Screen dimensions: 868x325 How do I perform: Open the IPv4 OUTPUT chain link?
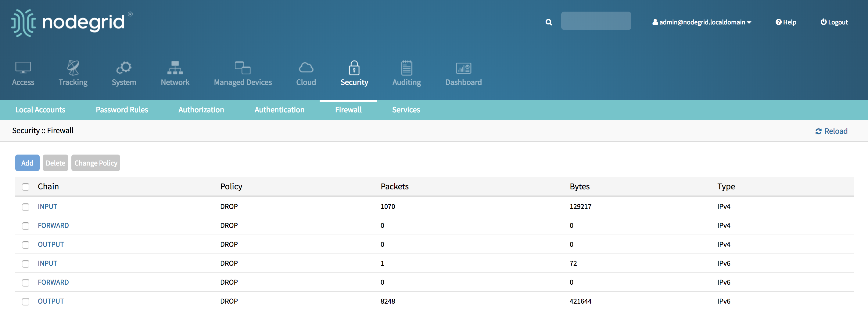[51, 244]
